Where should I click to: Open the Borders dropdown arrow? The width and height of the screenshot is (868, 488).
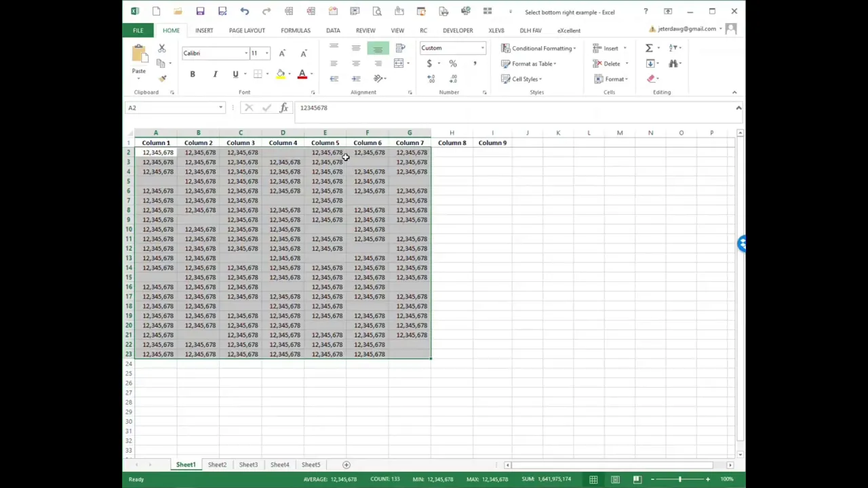pyautogui.click(x=267, y=74)
